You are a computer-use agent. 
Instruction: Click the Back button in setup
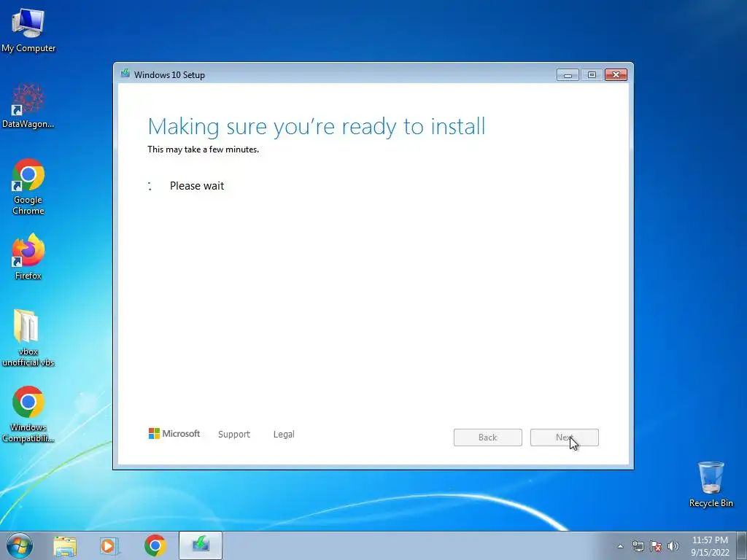[488, 437]
